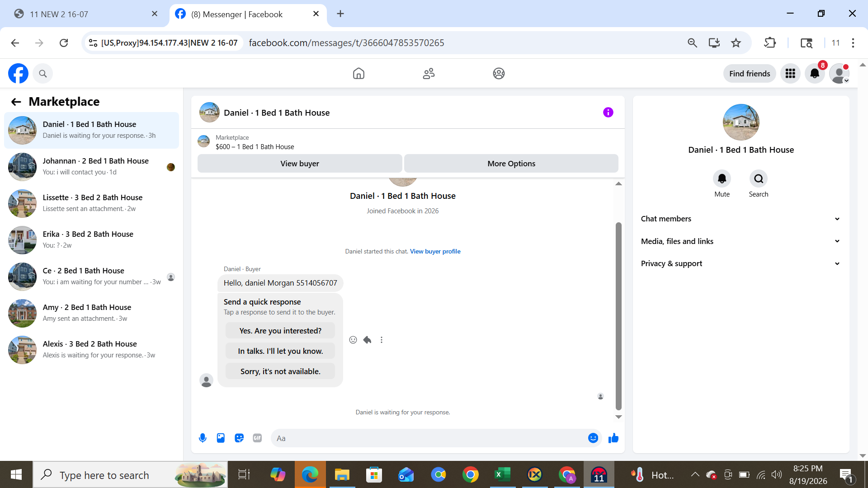
Task: Open Ce 2 Bed 1 Bath House chat
Action: click(x=92, y=276)
